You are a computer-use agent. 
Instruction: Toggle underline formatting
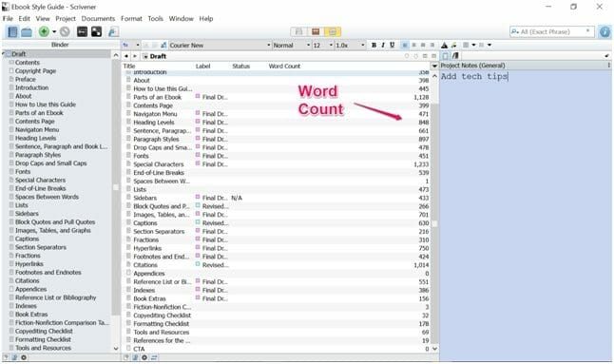[x=392, y=45]
